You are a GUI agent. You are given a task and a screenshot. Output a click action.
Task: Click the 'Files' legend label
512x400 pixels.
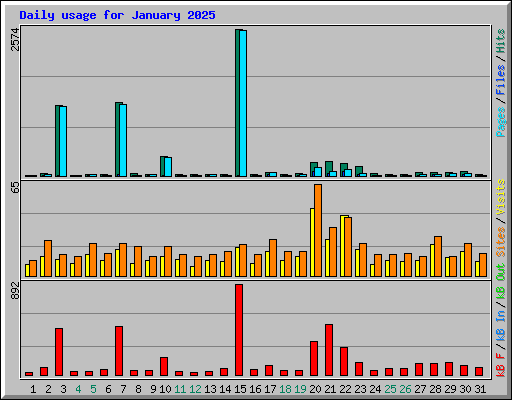[x=501, y=80]
